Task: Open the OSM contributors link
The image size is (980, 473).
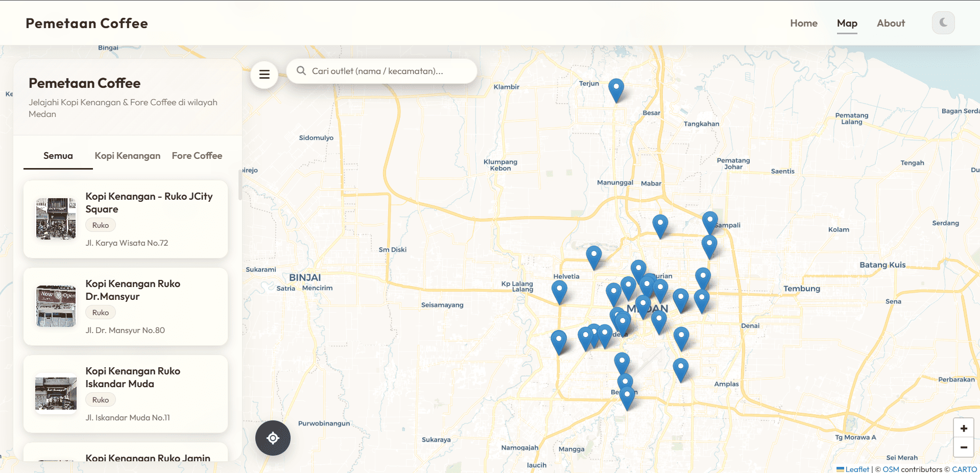Action: click(x=891, y=469)
